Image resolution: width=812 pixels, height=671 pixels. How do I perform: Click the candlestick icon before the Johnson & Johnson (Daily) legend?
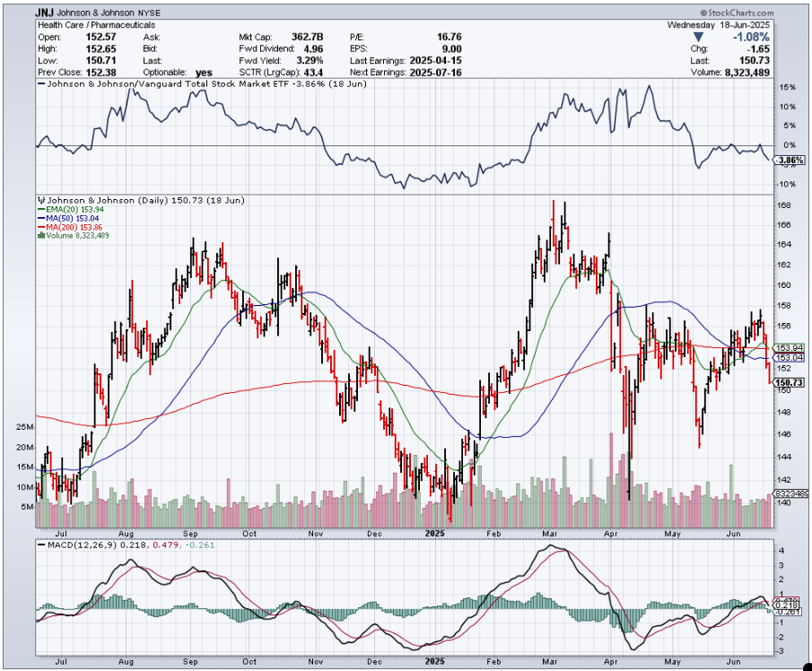click(41, 200)
